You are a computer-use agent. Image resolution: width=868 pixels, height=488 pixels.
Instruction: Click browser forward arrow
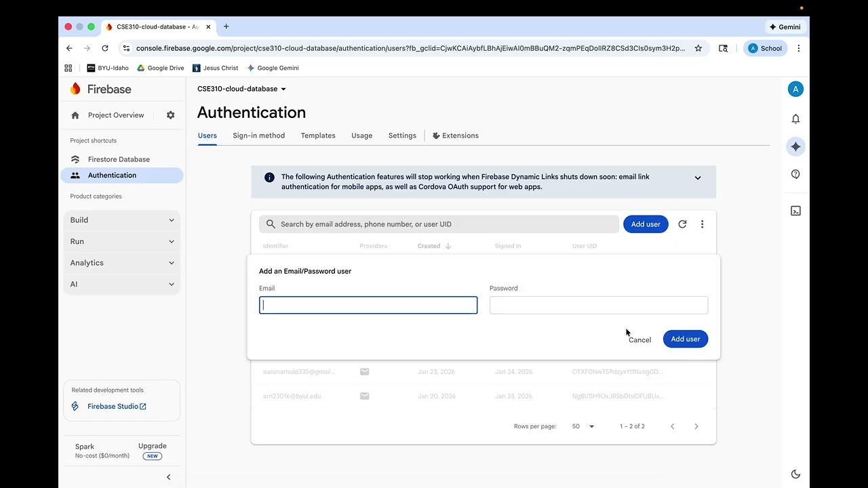click(x=87, y=48)
